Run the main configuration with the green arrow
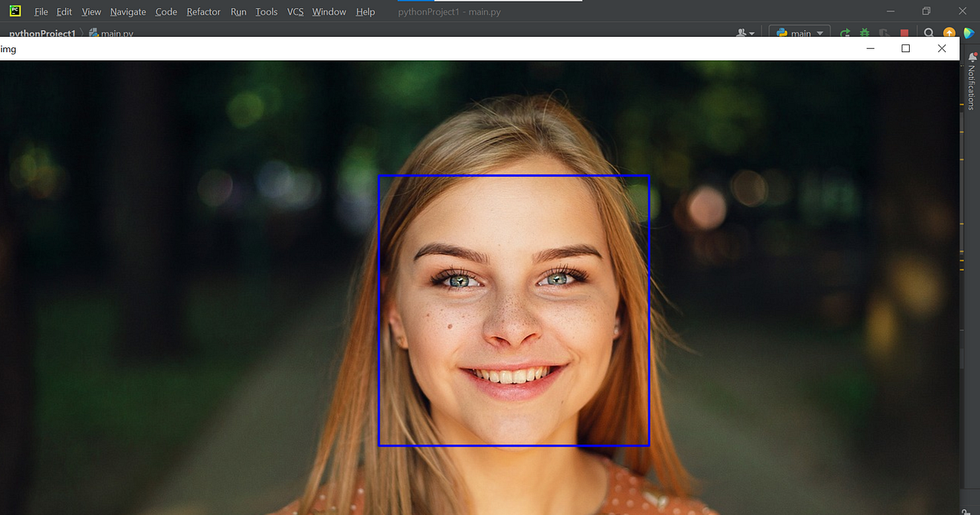The image size is (980, 515). pos(845,32)
